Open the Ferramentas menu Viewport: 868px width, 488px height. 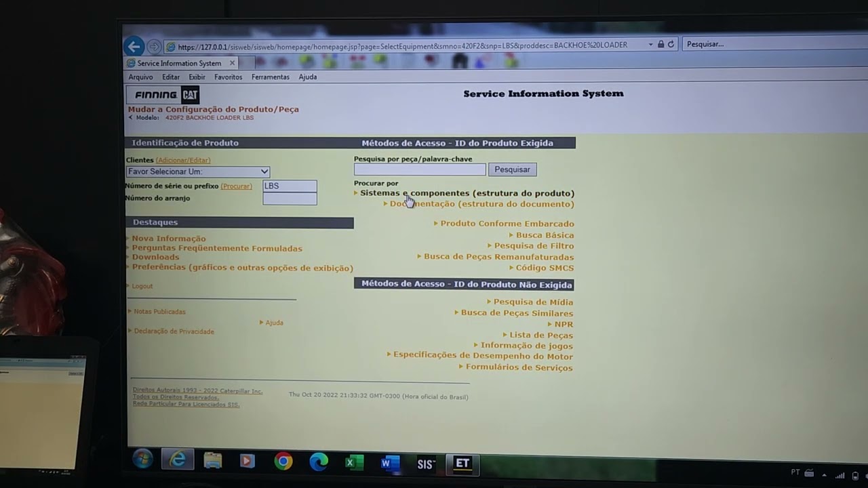click(271, 77)
